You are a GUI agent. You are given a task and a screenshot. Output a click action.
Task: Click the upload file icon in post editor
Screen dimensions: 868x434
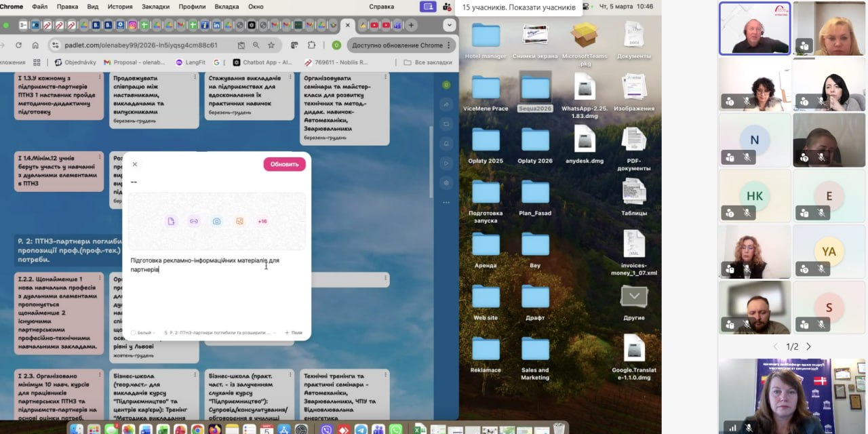pyautogui.click(x=171, y=221)
